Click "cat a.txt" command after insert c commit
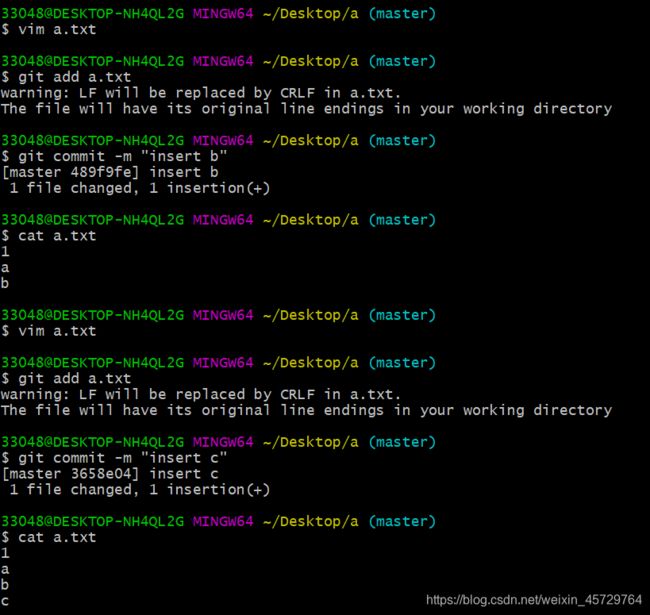 pyautogui.click(x=57, y=538)
